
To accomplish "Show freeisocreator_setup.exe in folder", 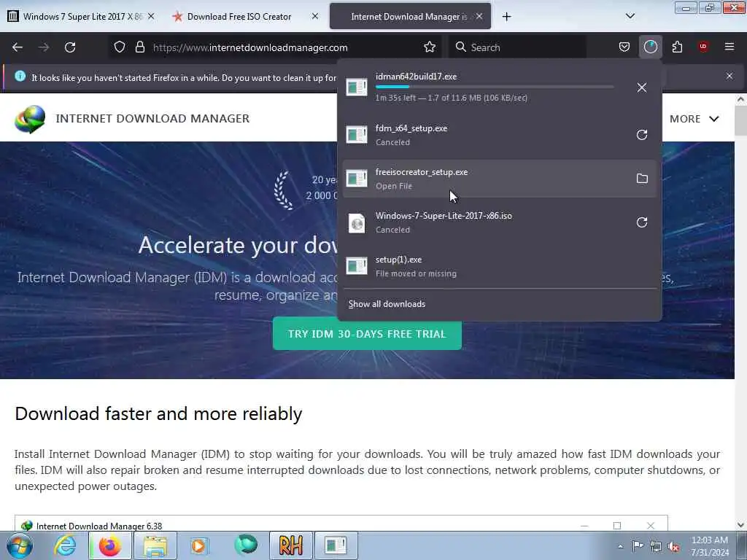I will [642, 179].
